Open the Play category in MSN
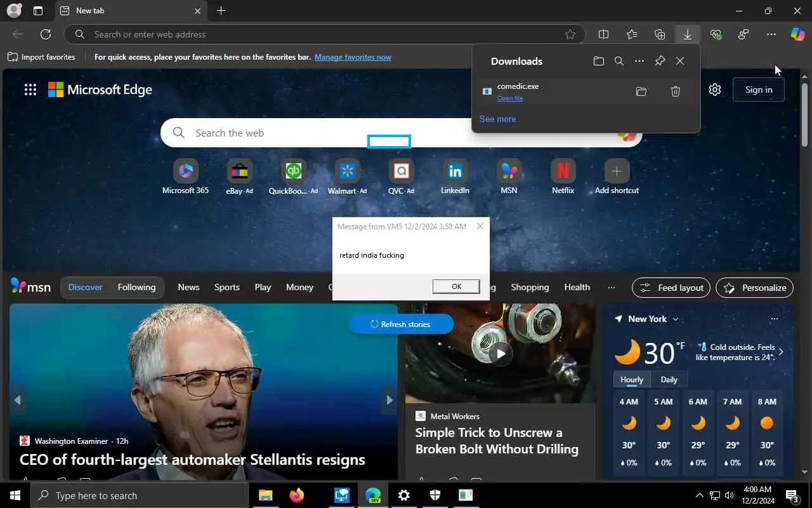812x508 pixels. click(263, 287)
